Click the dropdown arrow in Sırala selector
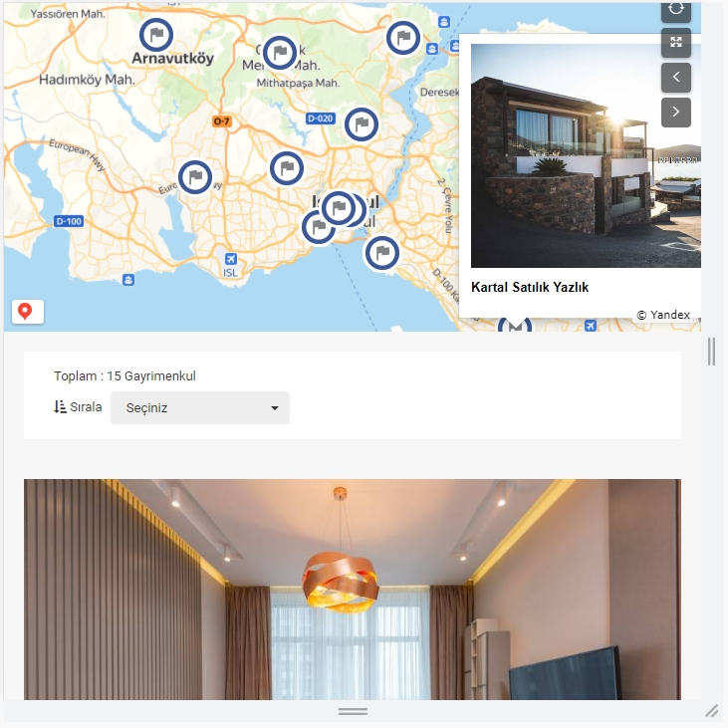This screenshot has height=728, width=728. tap(275, 408)
